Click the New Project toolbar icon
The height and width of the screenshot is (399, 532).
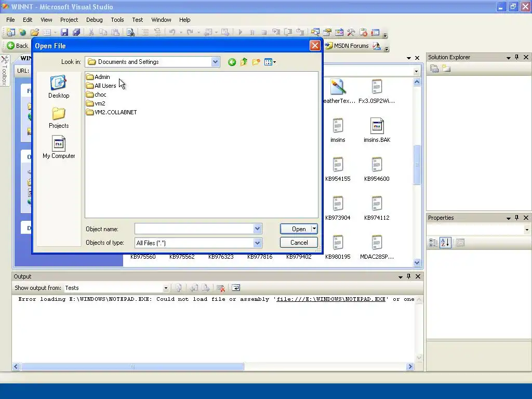(11, 32)
